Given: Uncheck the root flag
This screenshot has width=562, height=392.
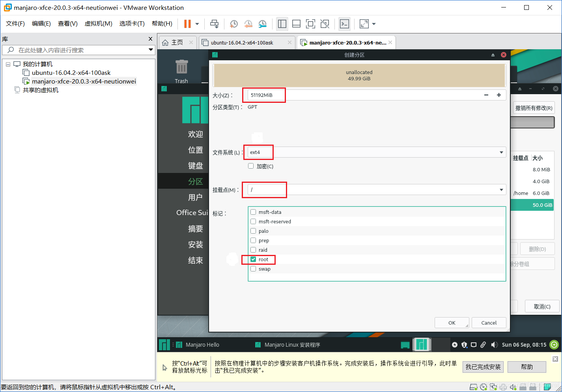Looking at the screenshot, I should click(253, 259).
